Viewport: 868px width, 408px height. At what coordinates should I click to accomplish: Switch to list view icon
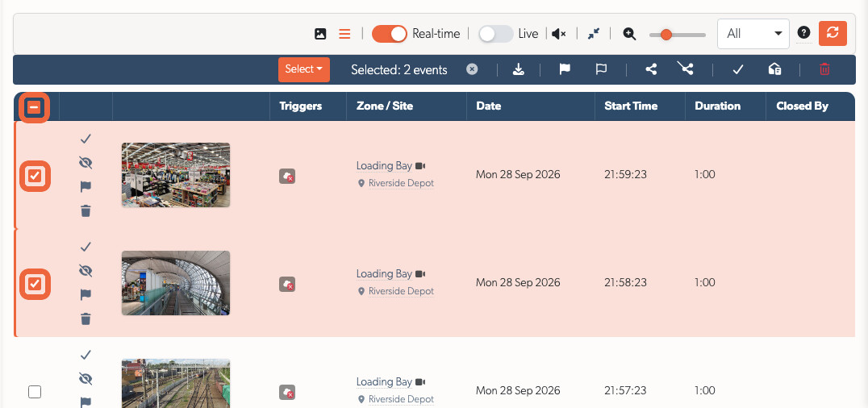[344, 34]
